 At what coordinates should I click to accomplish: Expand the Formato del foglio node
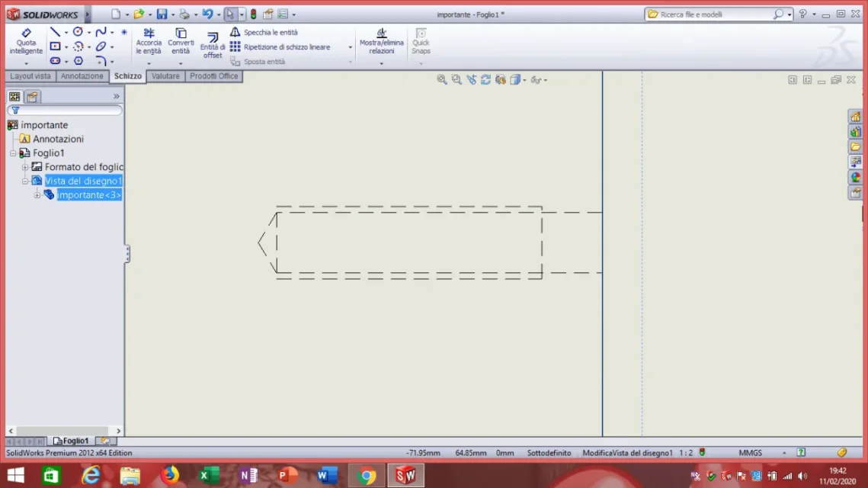pos(25,167)
